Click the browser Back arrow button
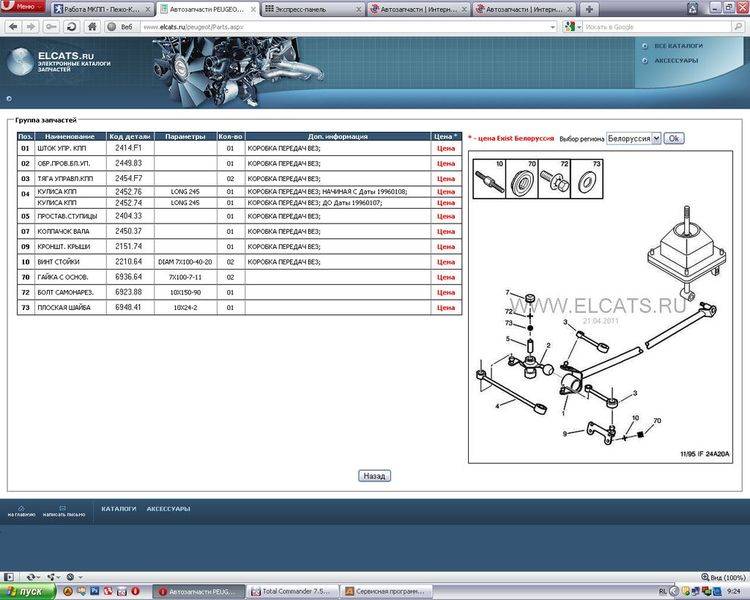The height and width of the screenshot is (600, 750). [11, 26]
